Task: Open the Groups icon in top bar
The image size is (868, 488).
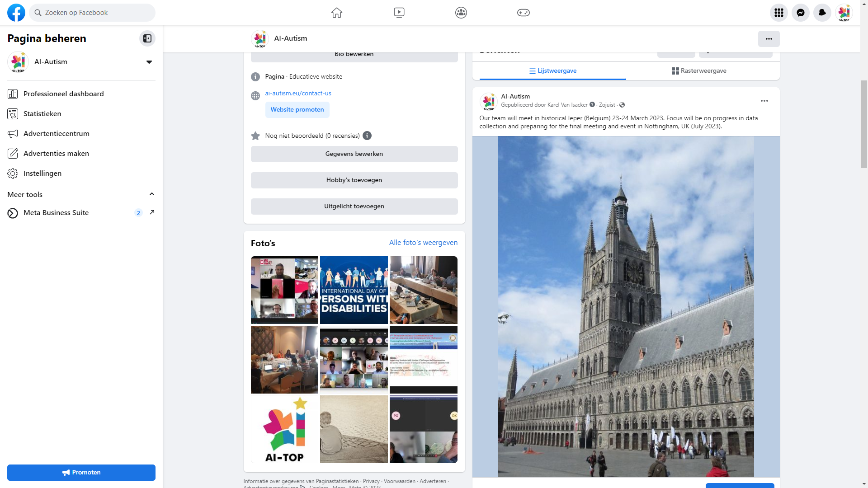Action: (461, 13)
